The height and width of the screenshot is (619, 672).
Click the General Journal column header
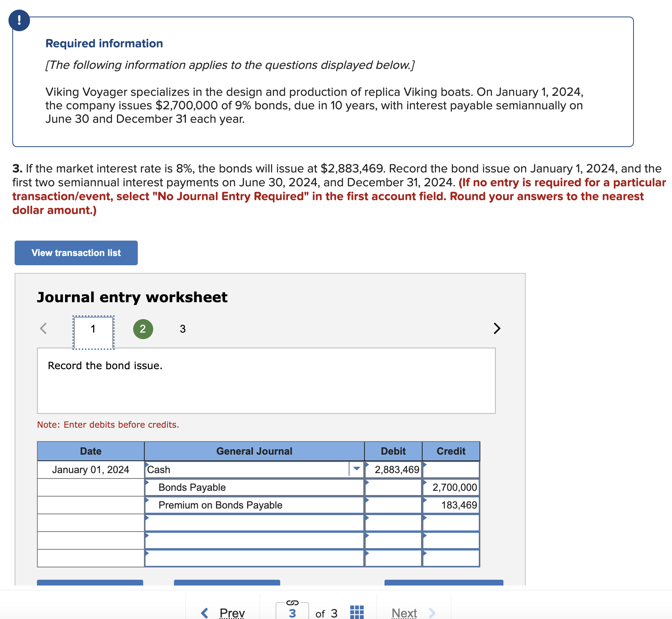click(x=254, y=451)
